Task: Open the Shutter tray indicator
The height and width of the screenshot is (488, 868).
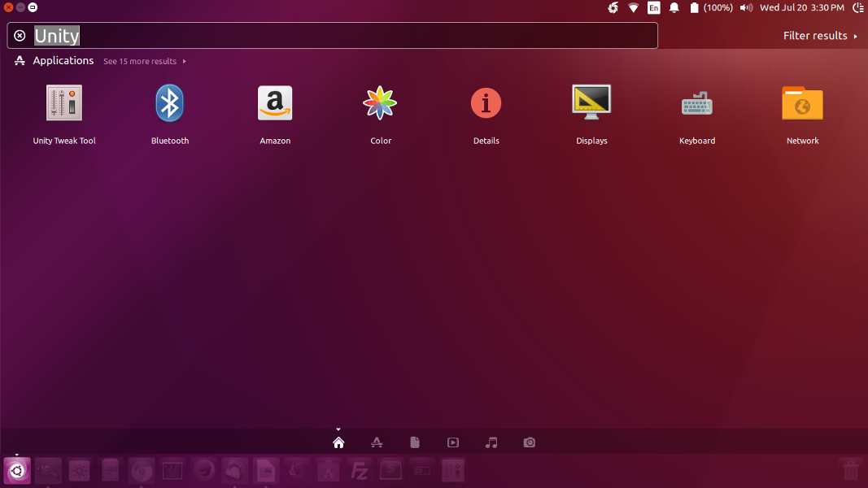Action: coord(613,8)
